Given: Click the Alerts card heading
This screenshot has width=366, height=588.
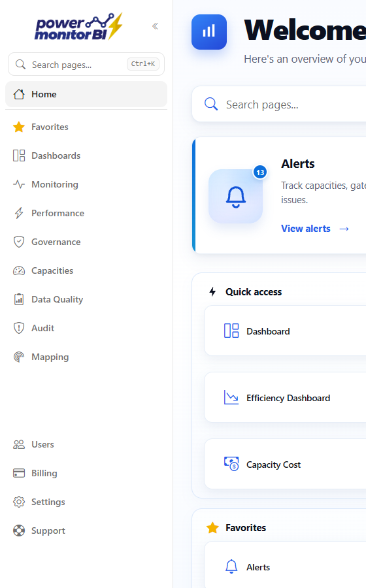Looking at the screenshot, I should tap(298, 163).
